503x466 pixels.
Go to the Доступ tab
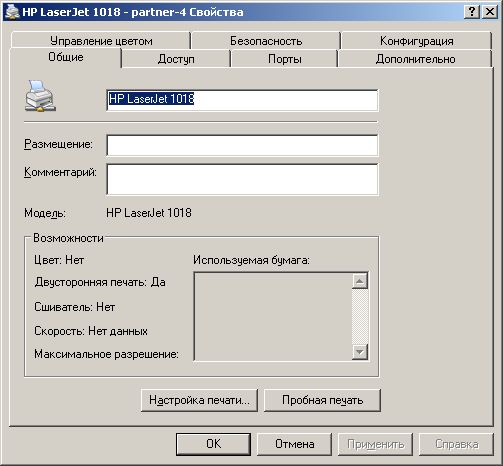pyautogui.click(x=176, y=59)
